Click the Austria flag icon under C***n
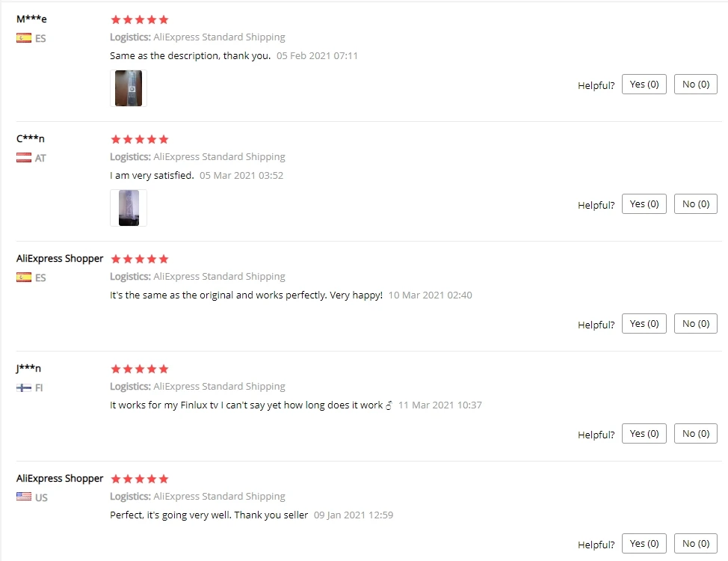The height and width of the screenshot is (561, 728). coord(24,158)
